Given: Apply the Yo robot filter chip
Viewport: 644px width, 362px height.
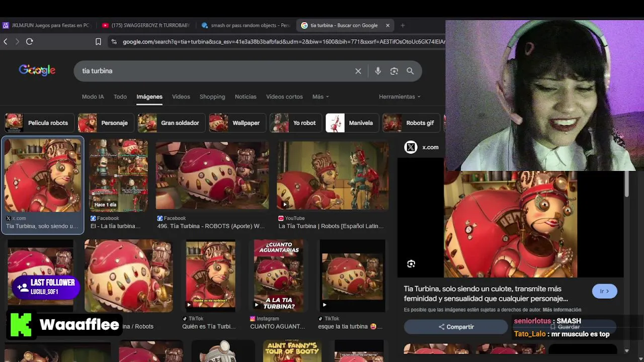Looking at the screenshot, I should (x=295, y=123).
